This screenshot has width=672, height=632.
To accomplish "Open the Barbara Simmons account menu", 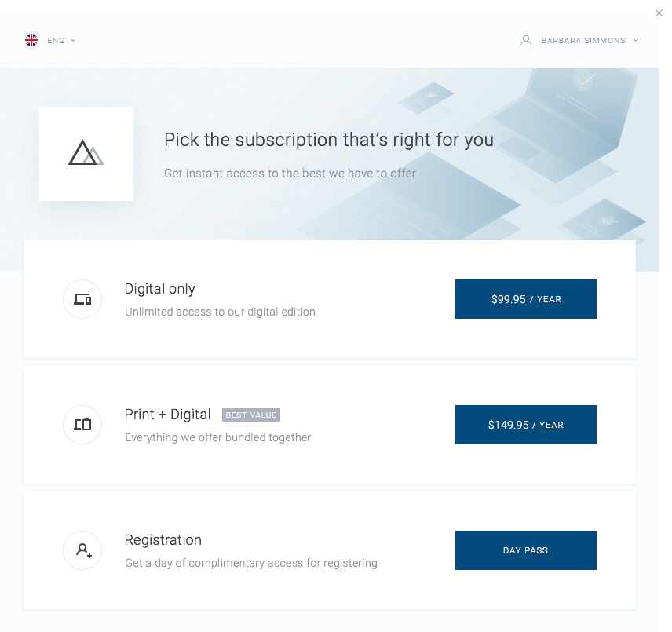I will (x=583, y=41).
